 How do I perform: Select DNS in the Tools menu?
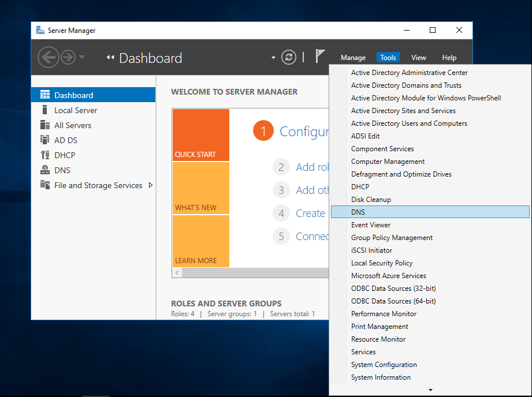pos(430,212)
